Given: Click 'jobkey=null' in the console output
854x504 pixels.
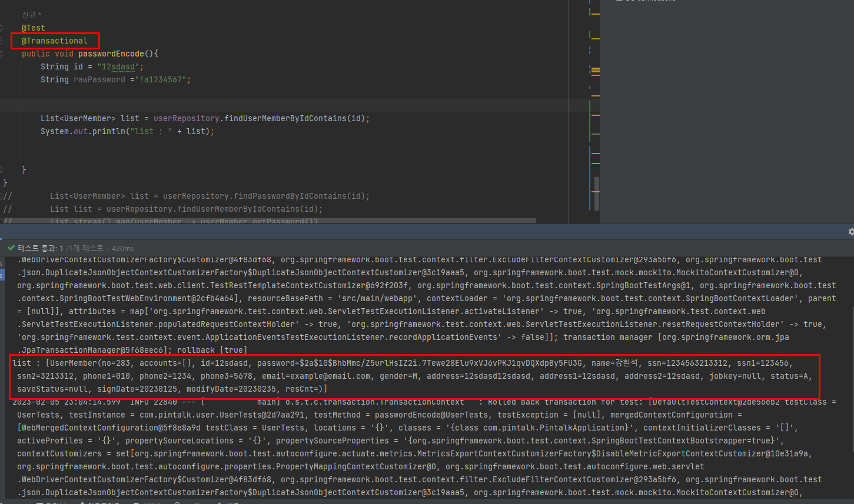Looking at the screenshot, I should tap(735, 376).
